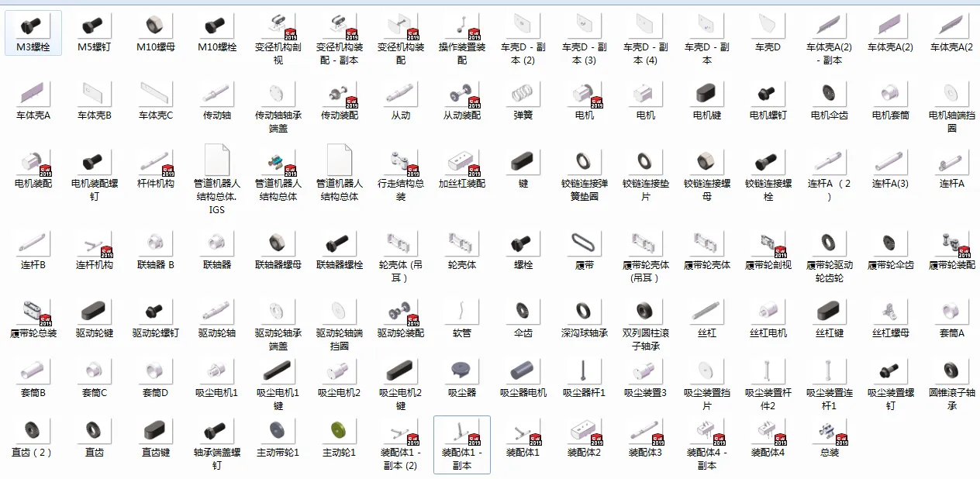Click the file name 驱动轮轴承端盖

[278, 339]
